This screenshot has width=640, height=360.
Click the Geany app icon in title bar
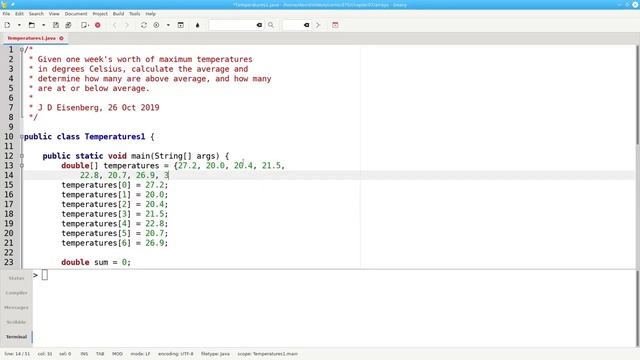(4, 4)
